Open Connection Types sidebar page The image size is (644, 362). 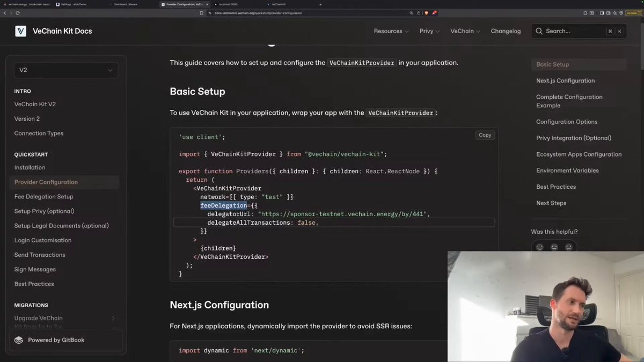39,133
